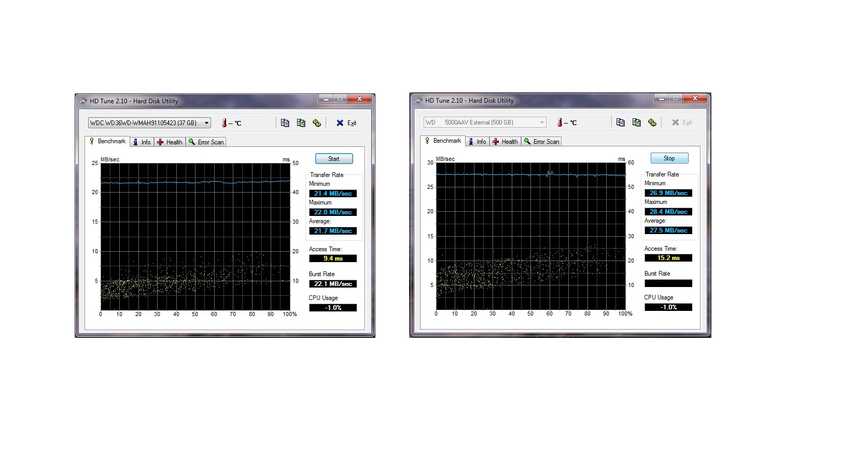Open Error Scan tab in WD36WD window

tap(206, 142)
